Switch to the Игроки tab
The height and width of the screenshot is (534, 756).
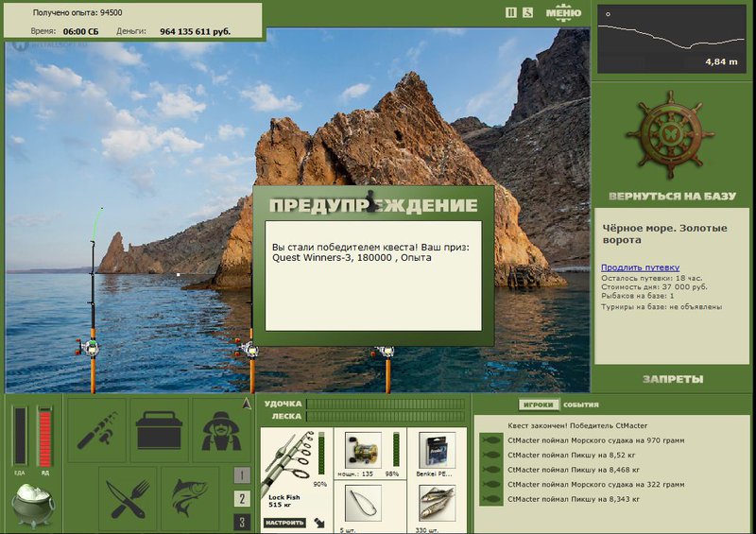[539, 405]
